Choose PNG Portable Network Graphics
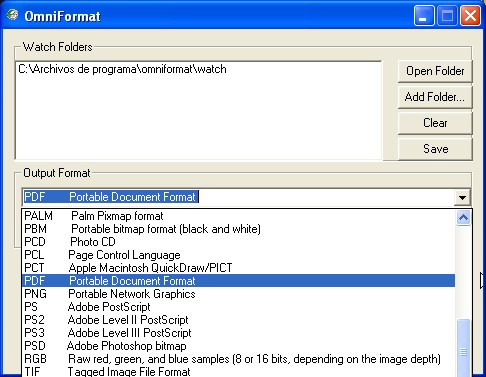 pos(238,294)
